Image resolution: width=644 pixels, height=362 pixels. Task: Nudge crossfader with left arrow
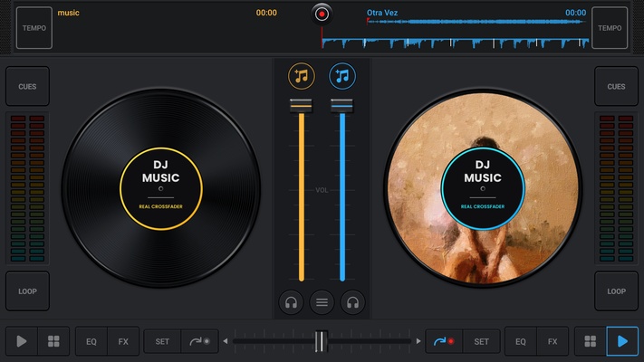226,341
